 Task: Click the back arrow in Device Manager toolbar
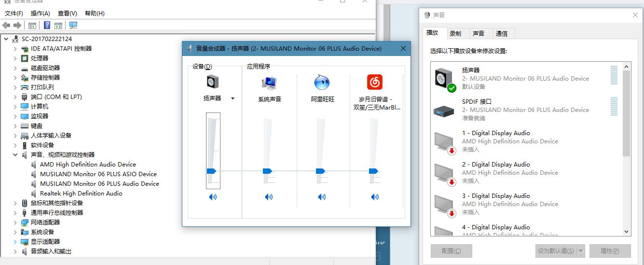(x=6, y=25)
